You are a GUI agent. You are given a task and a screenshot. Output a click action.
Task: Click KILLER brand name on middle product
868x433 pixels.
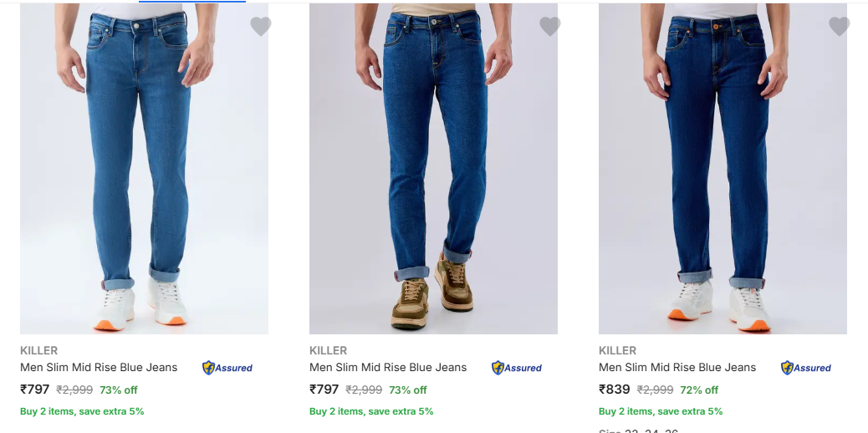point(328,350)
